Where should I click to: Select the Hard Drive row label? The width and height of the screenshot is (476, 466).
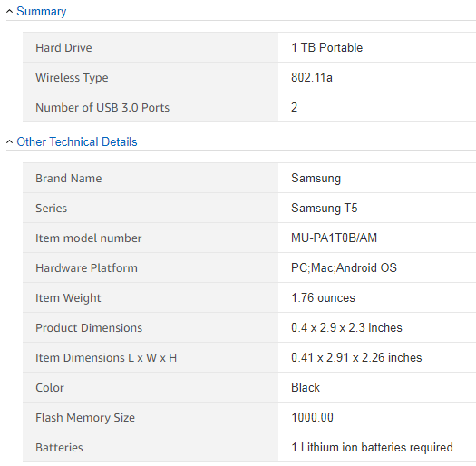click(x=63, y=48)
